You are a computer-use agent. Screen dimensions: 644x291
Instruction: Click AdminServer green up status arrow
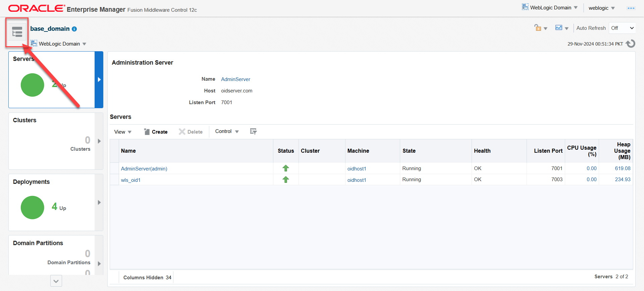click(x=286, y=168)
